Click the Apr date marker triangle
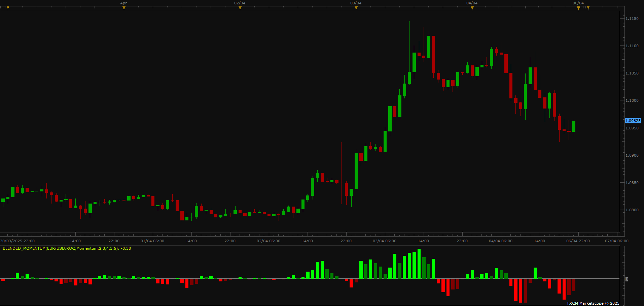Viewport: 644px width, 306px height. (124, 8)
